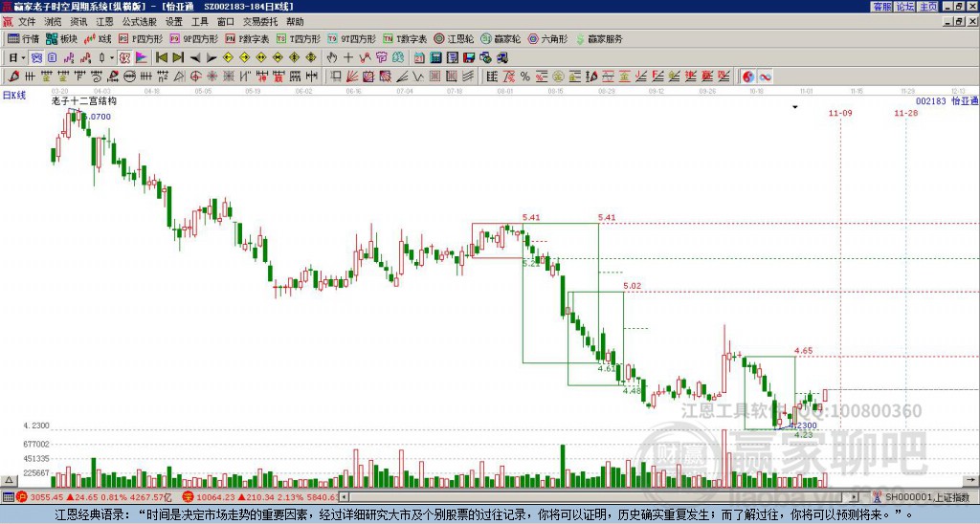This screenshot has width=980, height=524.
Task: Open the 设置 menu
Action: [174, 22]
